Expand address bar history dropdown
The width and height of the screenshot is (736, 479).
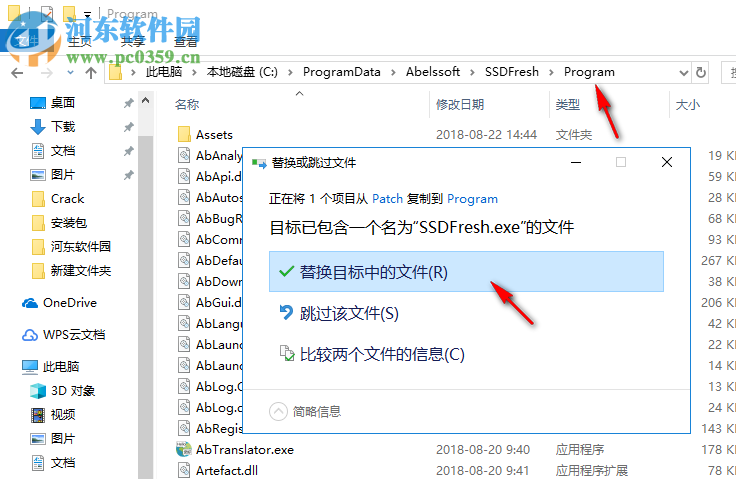coord(684,73)
